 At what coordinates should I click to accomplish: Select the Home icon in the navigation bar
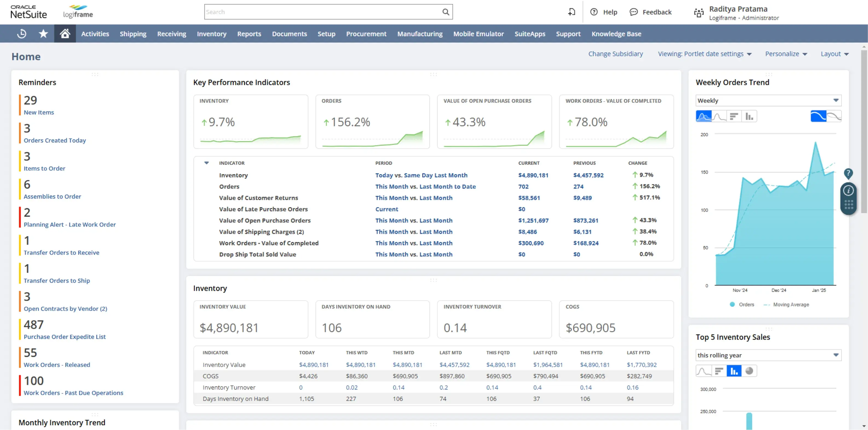tap(65, 33)
